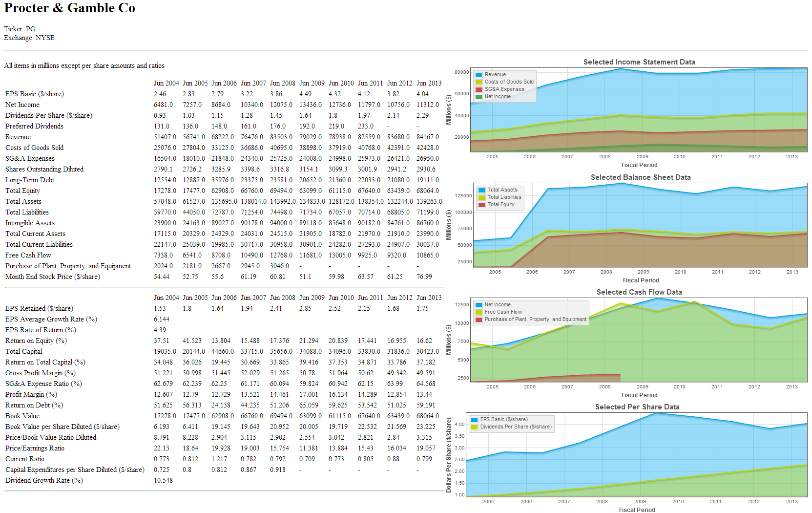Toggle Free Cash Flow series in legend

click(503, 312)
